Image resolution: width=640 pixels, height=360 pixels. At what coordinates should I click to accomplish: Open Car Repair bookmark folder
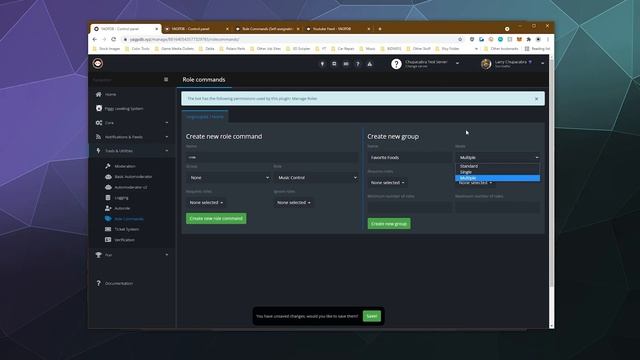pos(342,49)
